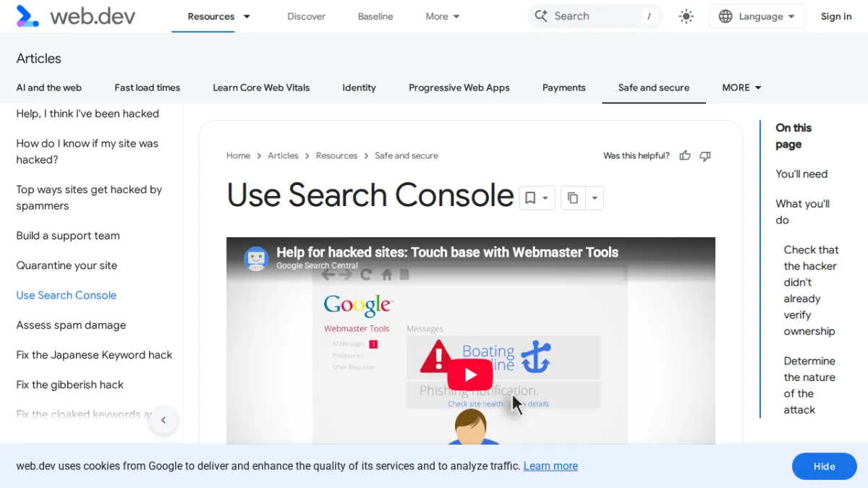868x488 pixels.
Task: Click the search magnifier icon
Action: point(541,16)
